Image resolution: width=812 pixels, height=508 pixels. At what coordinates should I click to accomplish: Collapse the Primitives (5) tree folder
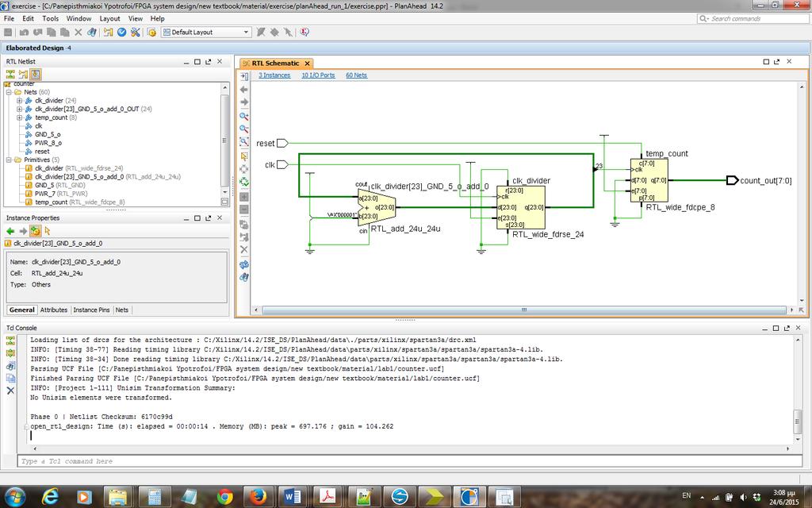[x=9, y=160]
